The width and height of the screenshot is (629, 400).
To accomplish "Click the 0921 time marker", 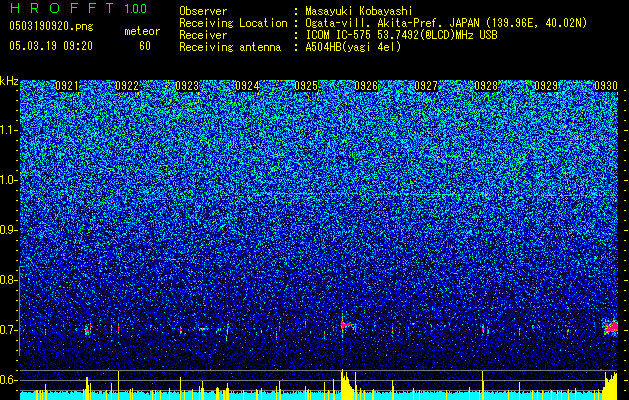I will pos(67,86).
